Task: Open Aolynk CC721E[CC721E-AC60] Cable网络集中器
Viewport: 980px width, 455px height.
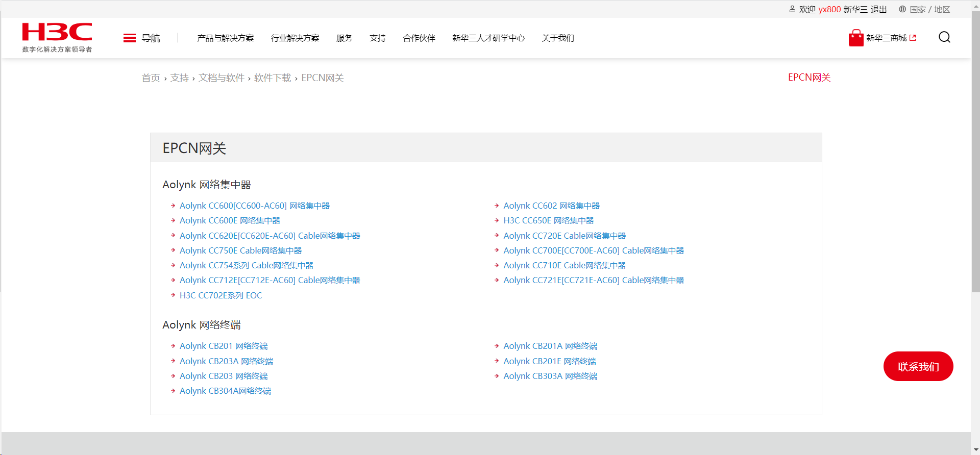Action: (594, 280)
